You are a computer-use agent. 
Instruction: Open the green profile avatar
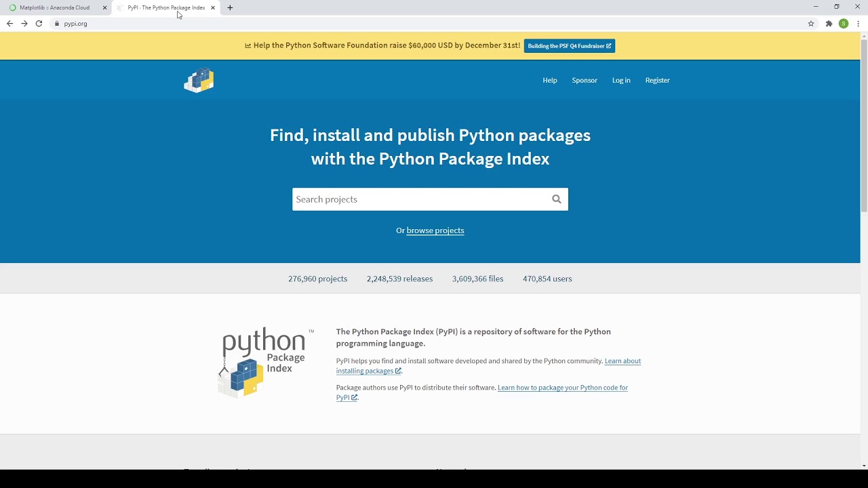tap(844, 24)
